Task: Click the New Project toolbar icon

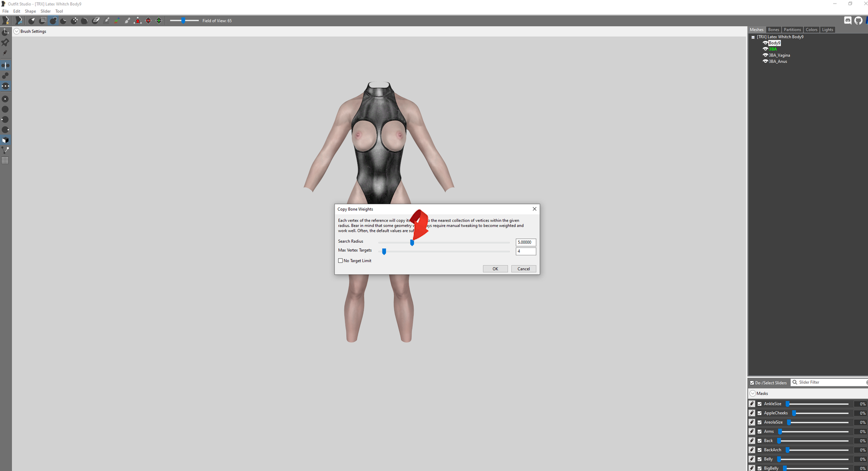Action: tap(6, 20)
